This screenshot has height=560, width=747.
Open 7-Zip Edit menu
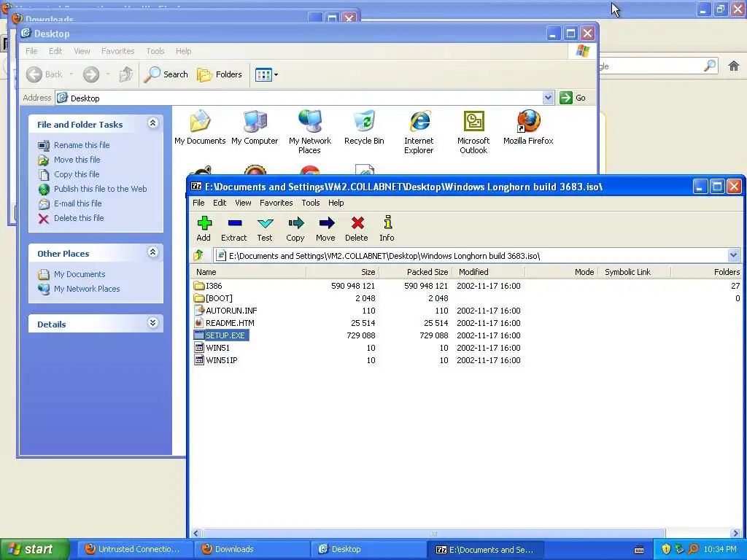pos(220,203)
